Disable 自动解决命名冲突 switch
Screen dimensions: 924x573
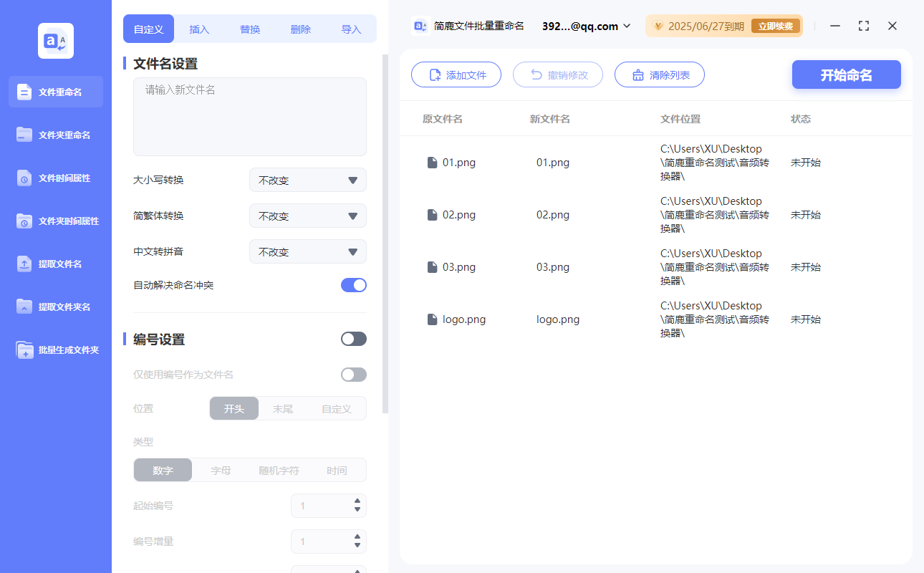click(x=353, y=284)
